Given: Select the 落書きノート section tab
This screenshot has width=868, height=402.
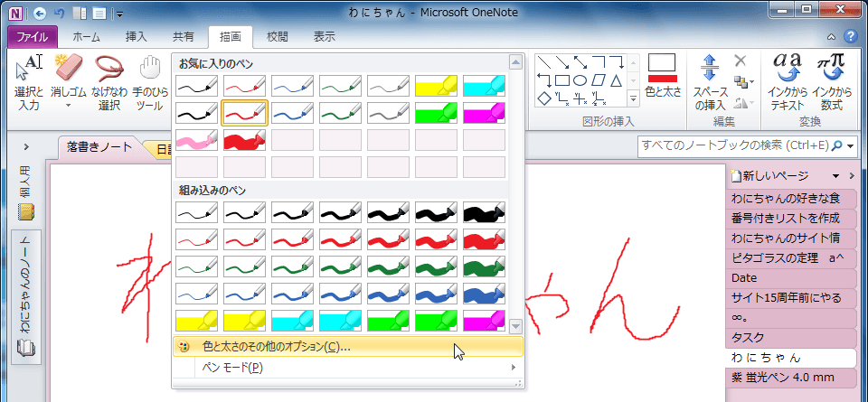Looking at the screenshot, I should (x=99, y=147).
